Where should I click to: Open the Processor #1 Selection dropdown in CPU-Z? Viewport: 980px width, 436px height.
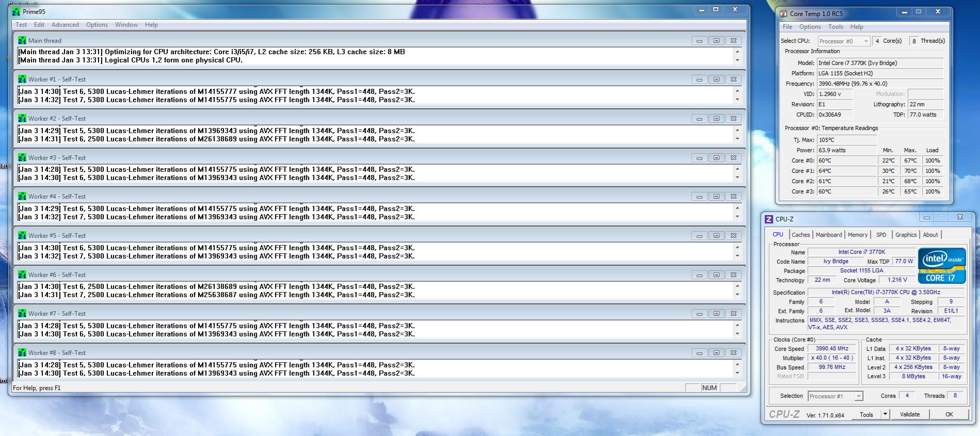(835, 396)
